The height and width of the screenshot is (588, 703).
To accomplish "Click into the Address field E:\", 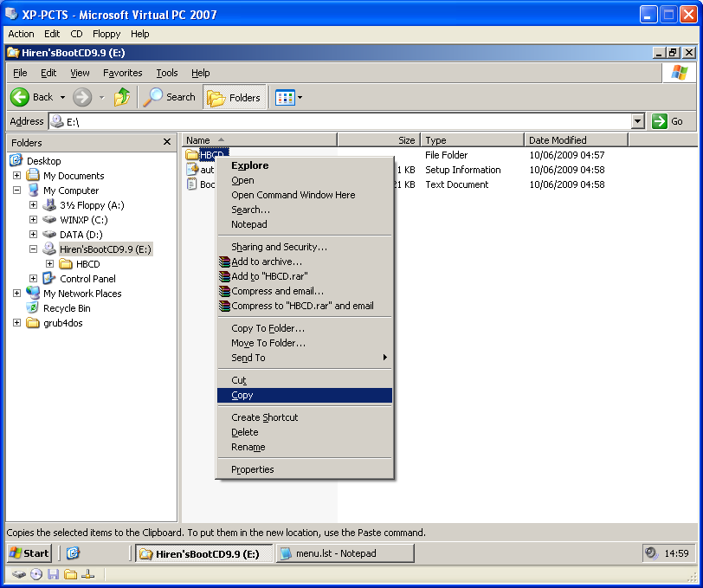I will pos(341,121).
